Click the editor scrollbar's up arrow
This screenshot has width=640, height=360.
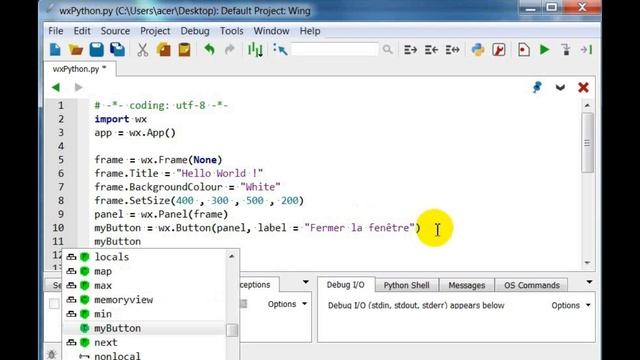(587, 105)
